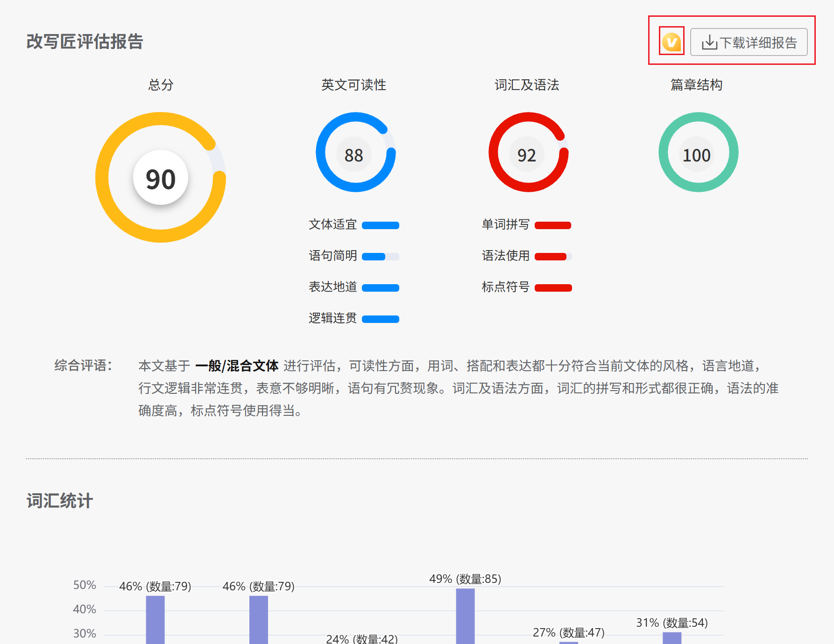Click the gold VIP badge icon
This screenshot has width=834, height=644.
tap(671, 42)
